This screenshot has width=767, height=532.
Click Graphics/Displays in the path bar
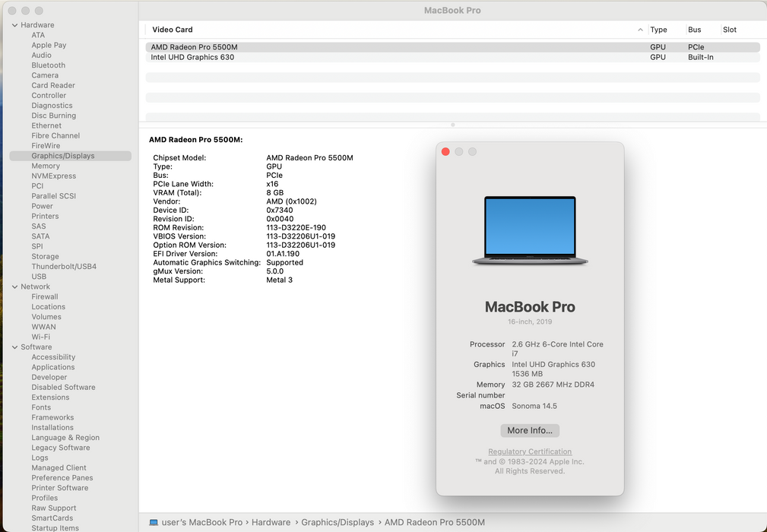[x=338, y=522]
